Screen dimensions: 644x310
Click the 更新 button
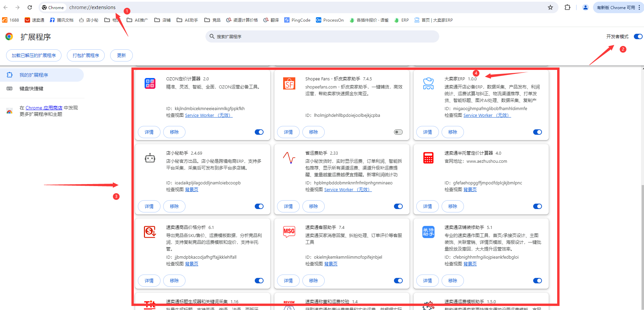(x=121, y=55)
